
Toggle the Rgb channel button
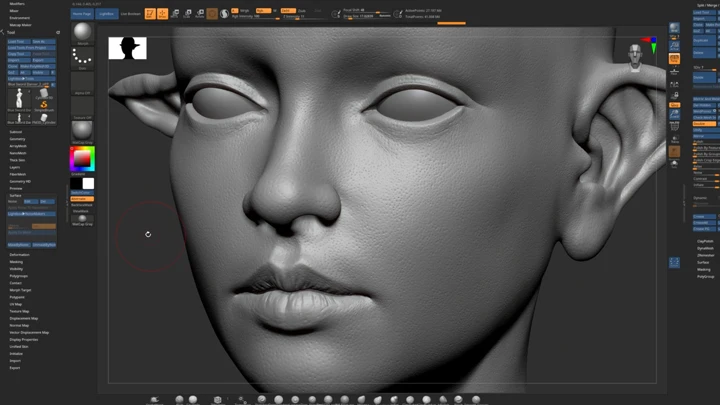click(x=263, y=11)
